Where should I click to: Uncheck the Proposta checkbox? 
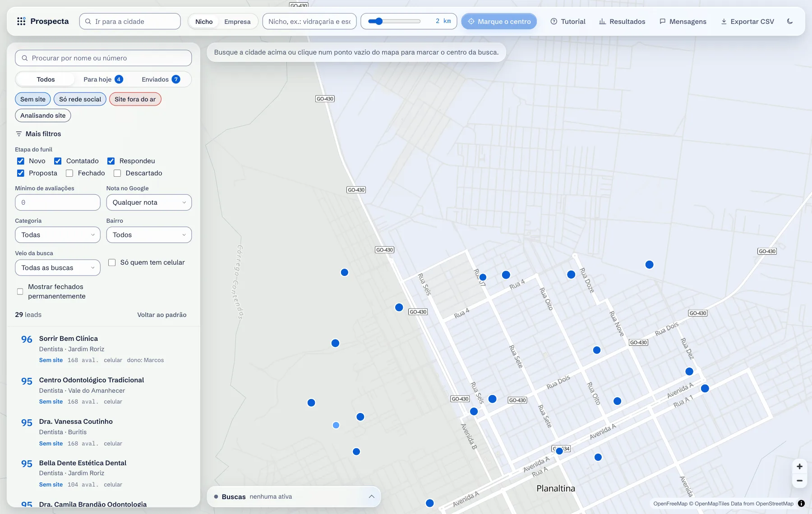(x=21, y=173)
